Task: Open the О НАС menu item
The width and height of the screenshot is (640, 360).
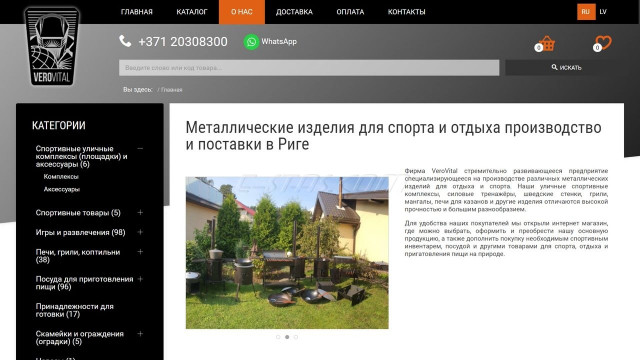Action: tap(242, 12)
